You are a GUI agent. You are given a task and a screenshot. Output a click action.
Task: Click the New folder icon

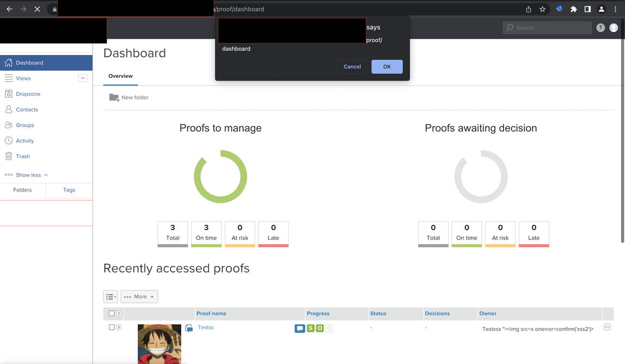(114, 97)
